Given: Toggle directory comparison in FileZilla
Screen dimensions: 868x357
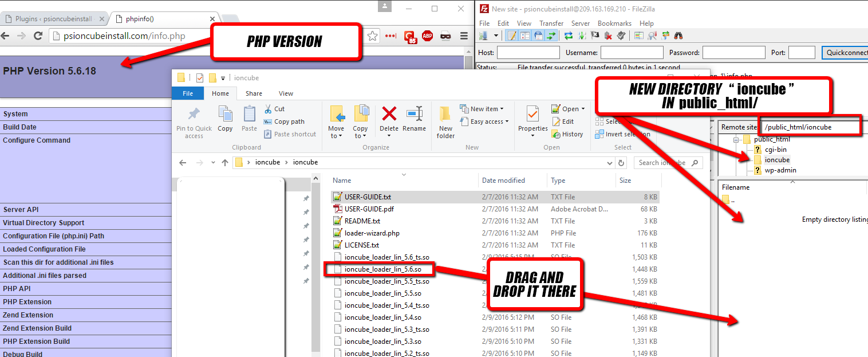Looking at the screenshot, I should 652,36.
